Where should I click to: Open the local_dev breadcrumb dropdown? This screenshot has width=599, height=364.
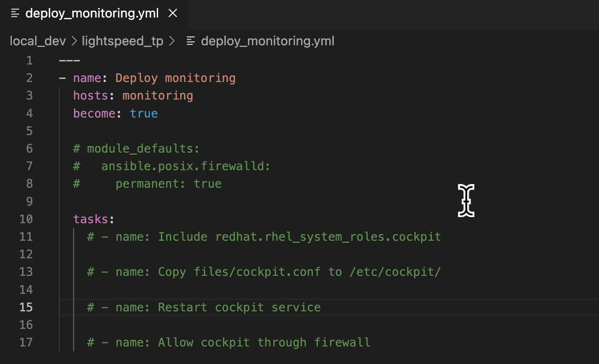point(38,40)
